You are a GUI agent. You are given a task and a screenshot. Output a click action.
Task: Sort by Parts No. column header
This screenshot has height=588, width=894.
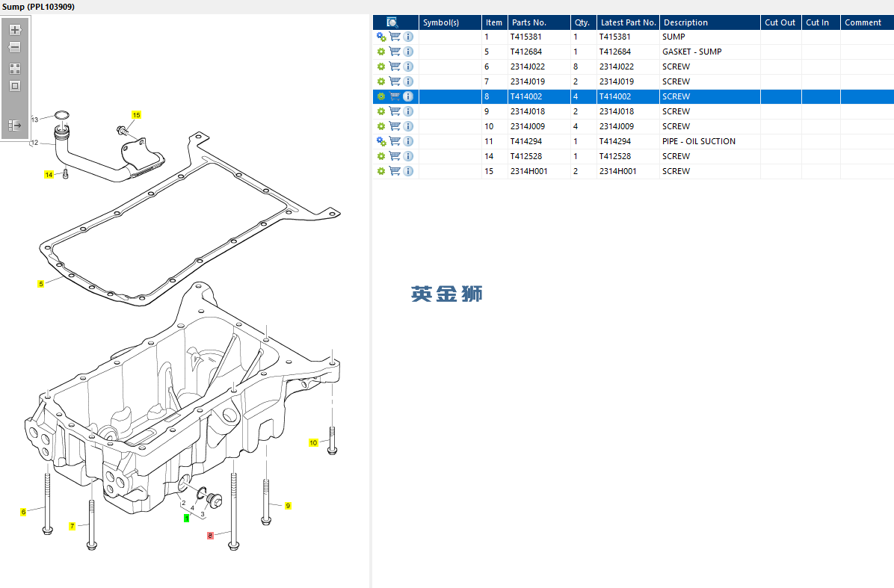coord(540,22)
